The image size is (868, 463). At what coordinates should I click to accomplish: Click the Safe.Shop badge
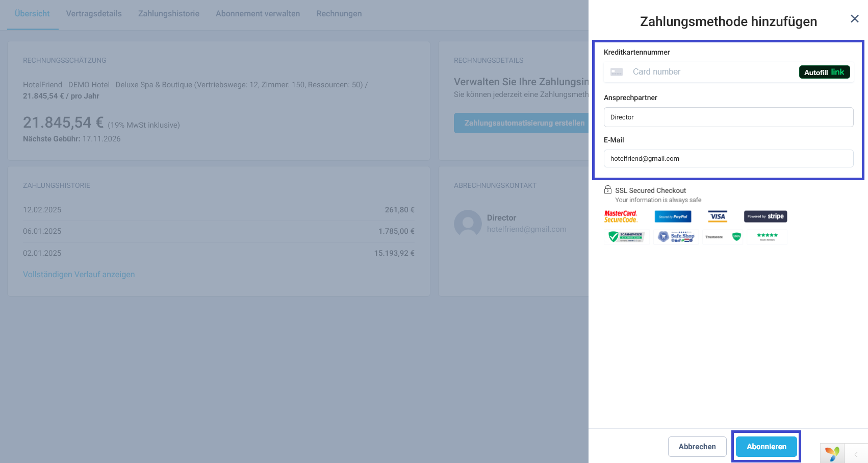tap(676, 237)
